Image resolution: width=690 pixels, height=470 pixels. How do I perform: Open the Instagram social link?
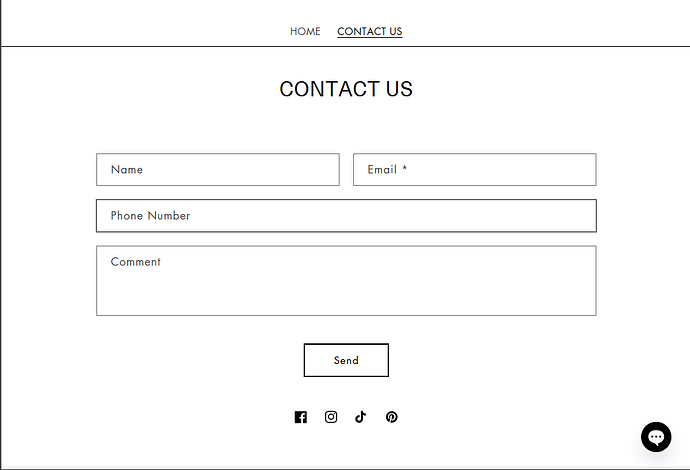point(331,417)
